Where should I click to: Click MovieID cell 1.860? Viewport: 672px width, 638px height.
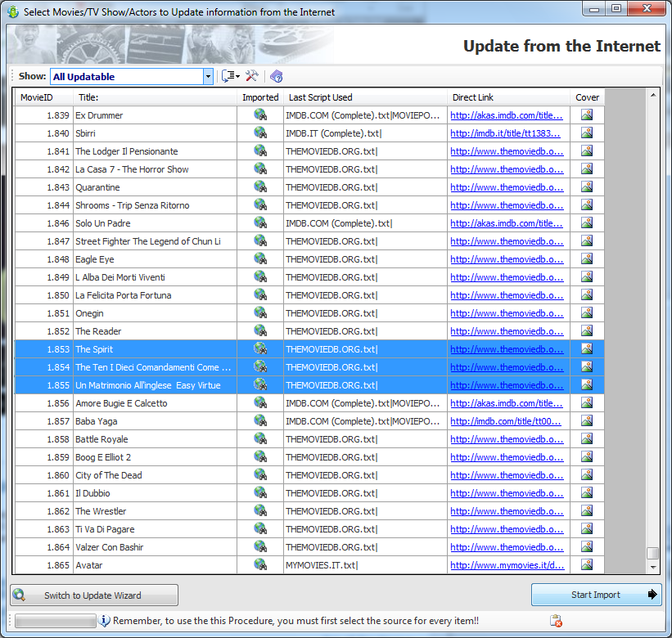tap(44, 475)
